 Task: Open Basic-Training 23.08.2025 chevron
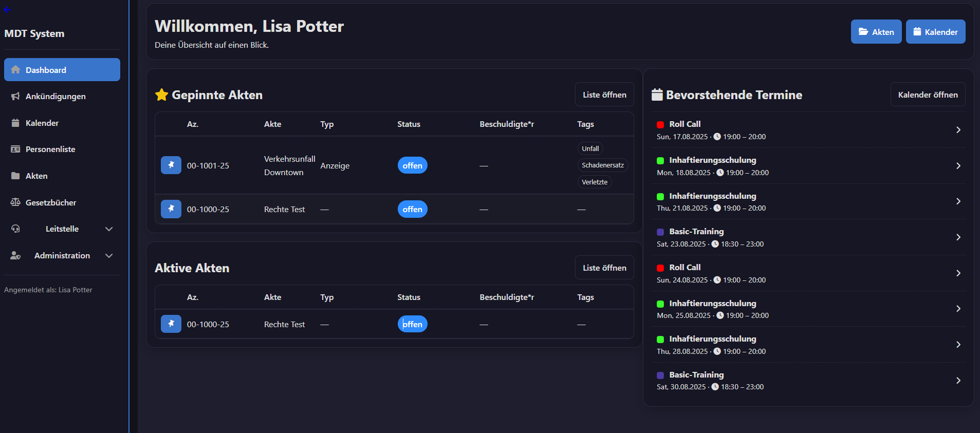point(958,237)
